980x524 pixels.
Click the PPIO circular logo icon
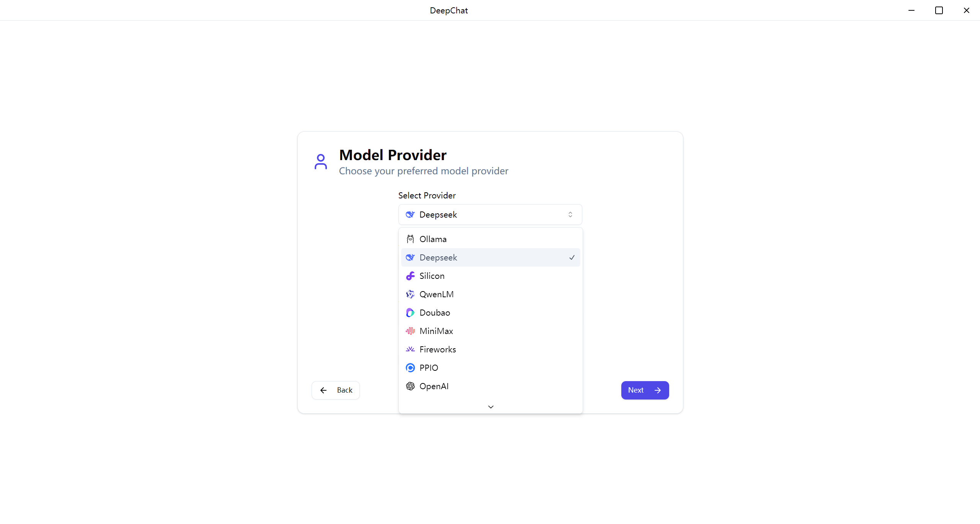pyautogui.click(x=410, y=368)
